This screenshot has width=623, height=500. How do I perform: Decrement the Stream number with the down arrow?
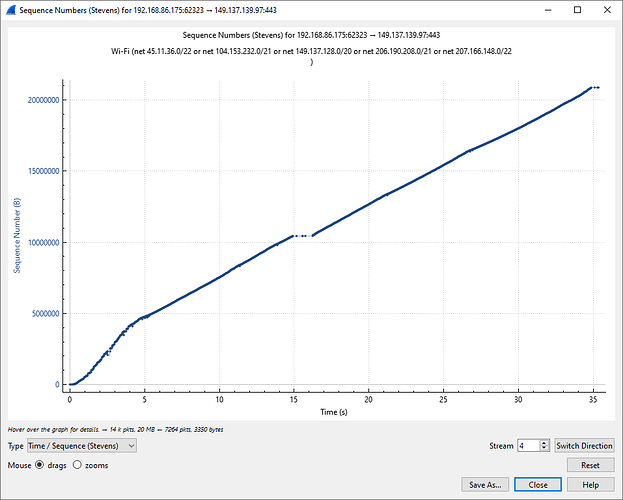click(x=544, y=449)
